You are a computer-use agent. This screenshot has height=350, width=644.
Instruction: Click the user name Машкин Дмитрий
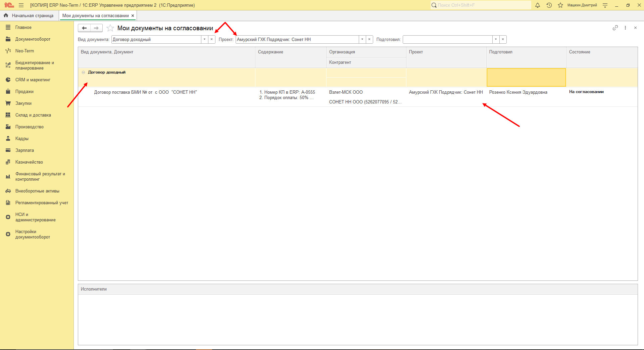point(582,5)
